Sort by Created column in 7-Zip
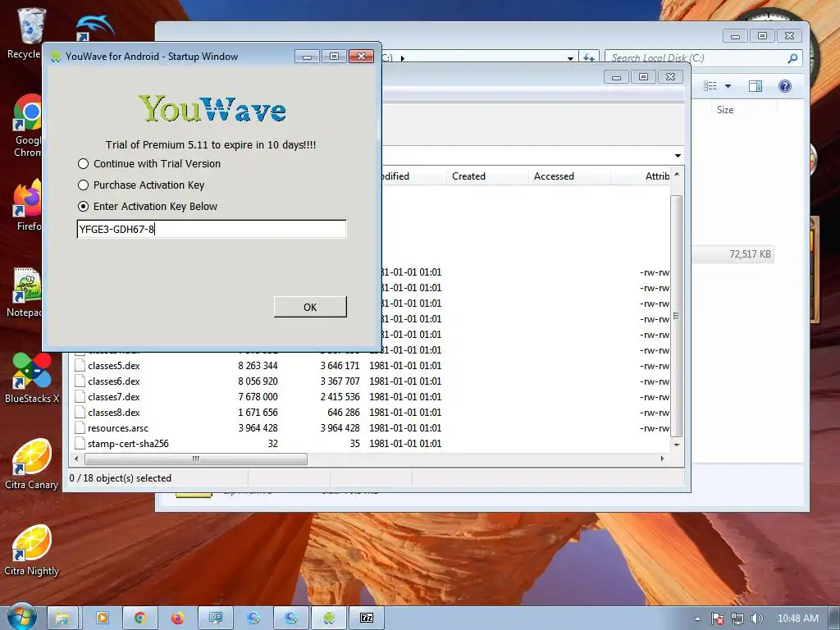Screen dimensions: 840x630 [x=468, y=176]
